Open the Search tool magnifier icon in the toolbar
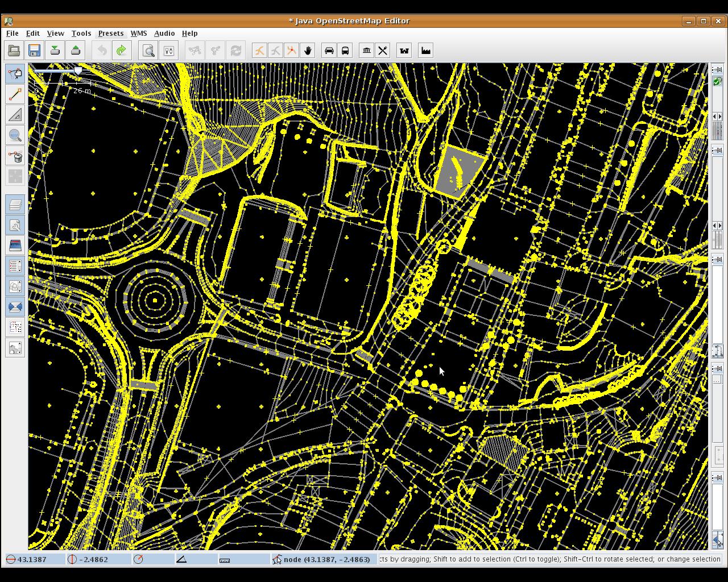Image resolution: width=728 pixels, height=582 pixels. coord(148,51)
